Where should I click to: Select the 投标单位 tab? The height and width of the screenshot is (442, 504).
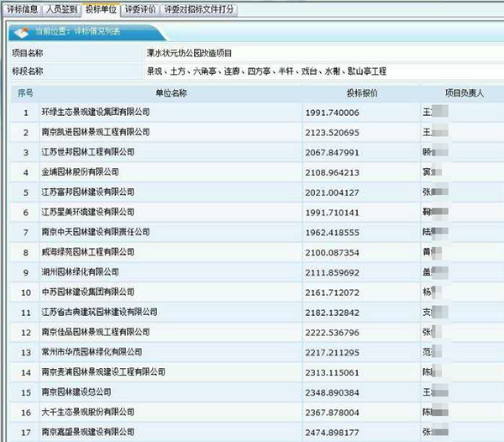click(x=102, y=10)
